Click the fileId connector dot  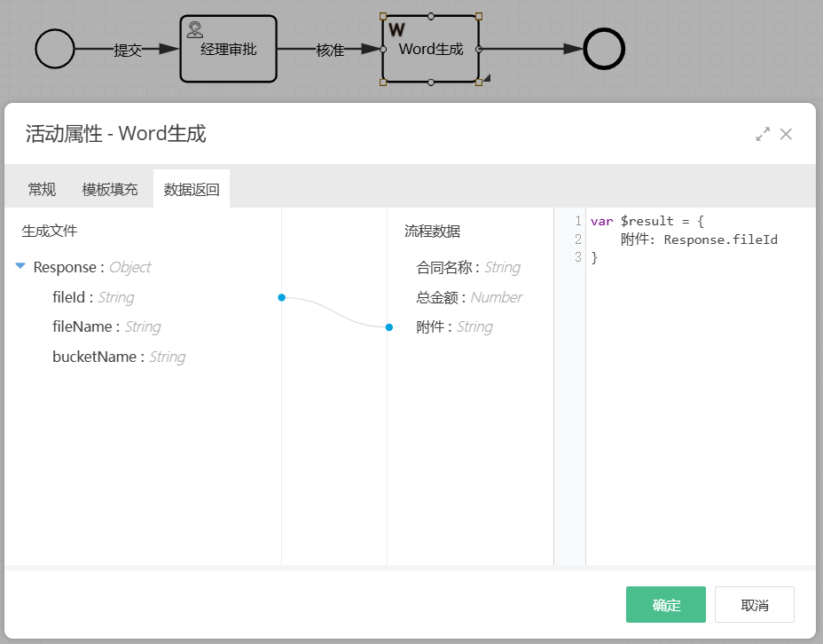(281, 297)
